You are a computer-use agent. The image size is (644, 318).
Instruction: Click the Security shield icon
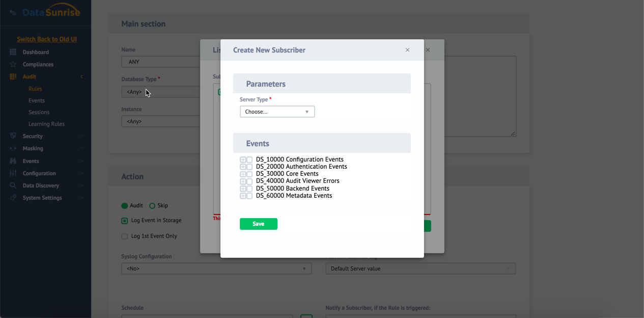[13, 136]
